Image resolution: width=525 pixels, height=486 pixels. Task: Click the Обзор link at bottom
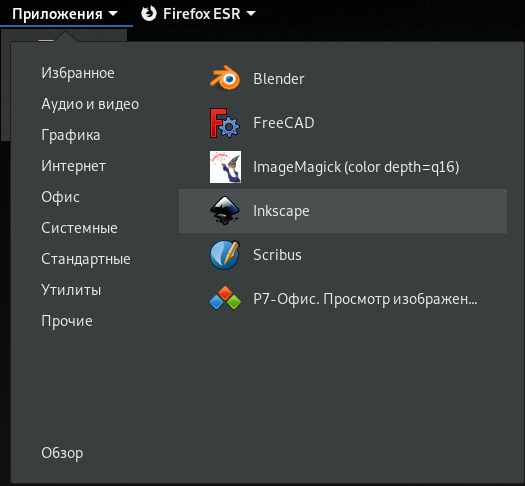[62, 453]
